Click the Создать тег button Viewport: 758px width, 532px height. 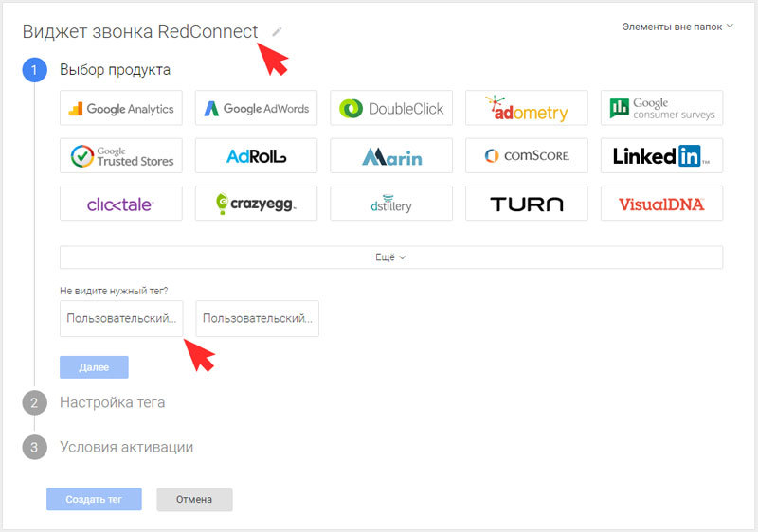pos(94,499)
